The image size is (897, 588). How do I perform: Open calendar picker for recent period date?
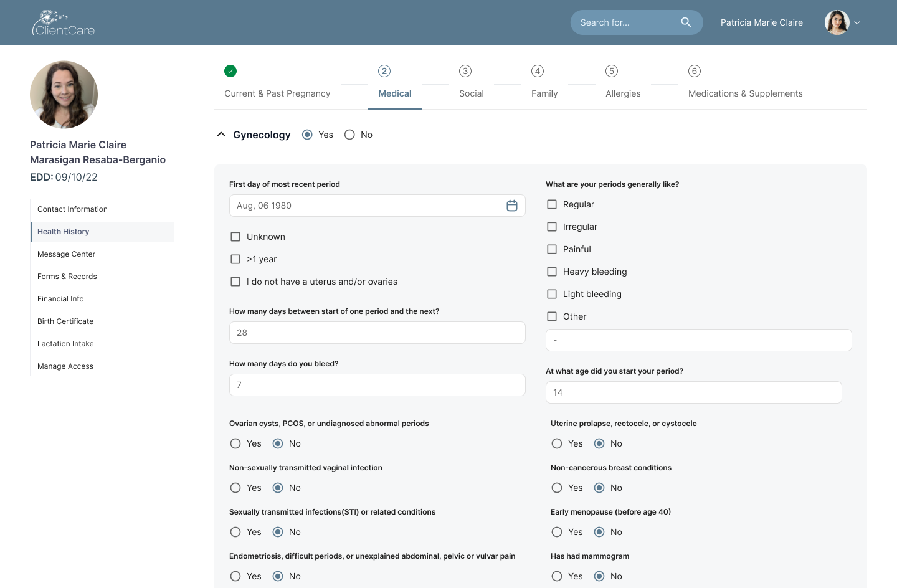(x=511, y=206)
